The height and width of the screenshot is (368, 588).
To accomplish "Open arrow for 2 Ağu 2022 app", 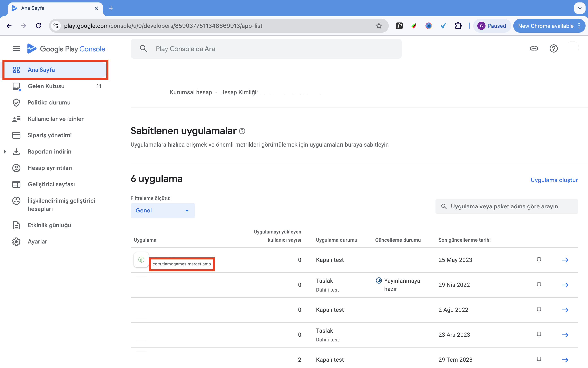I will click(x=565, y=310).
